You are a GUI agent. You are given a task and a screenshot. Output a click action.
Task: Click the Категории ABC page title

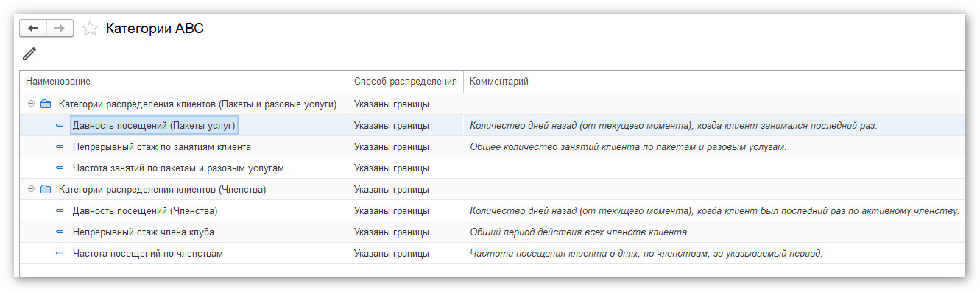click(155, 29)
